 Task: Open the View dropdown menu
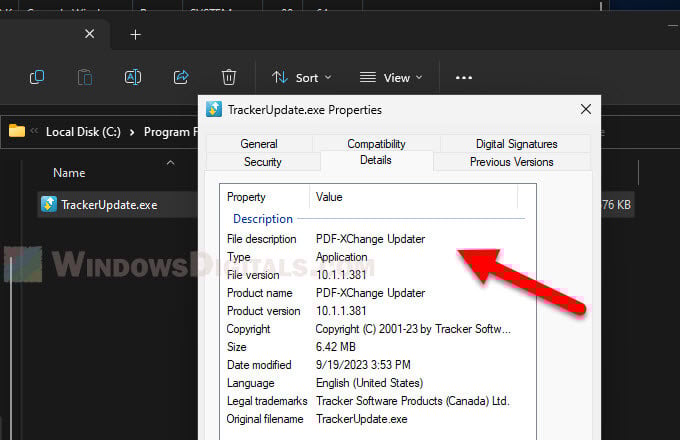391,78
